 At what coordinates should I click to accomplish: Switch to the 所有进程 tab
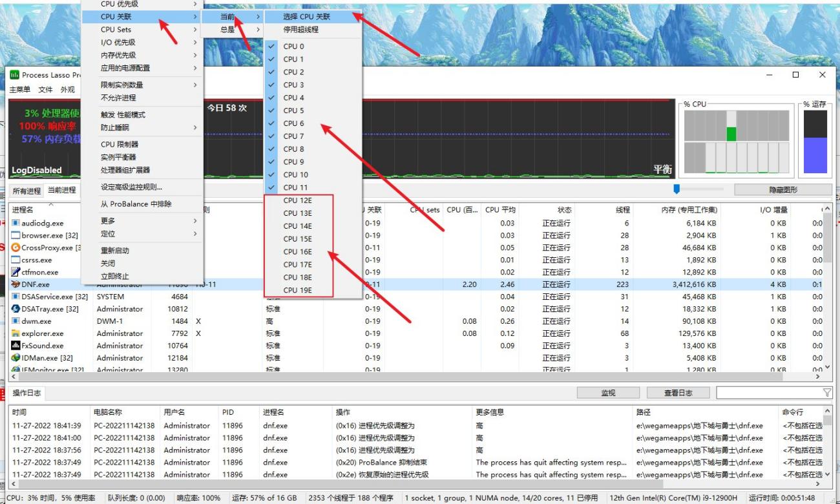[x=26, y=191]
